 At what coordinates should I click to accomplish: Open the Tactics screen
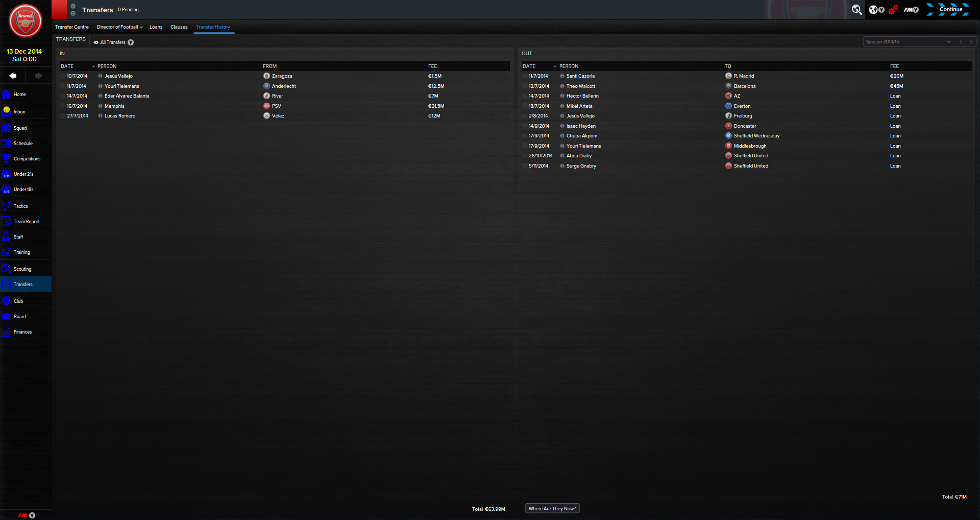(26, 206)
